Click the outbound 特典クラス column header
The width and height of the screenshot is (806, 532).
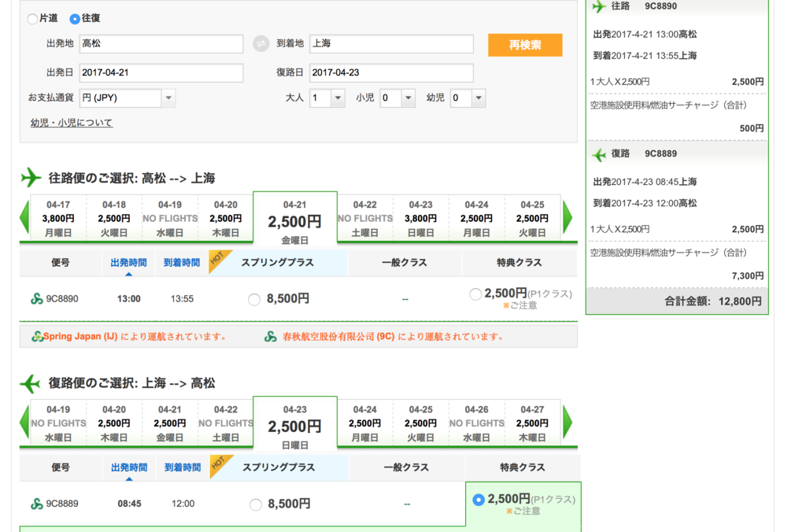pos(519,263)
